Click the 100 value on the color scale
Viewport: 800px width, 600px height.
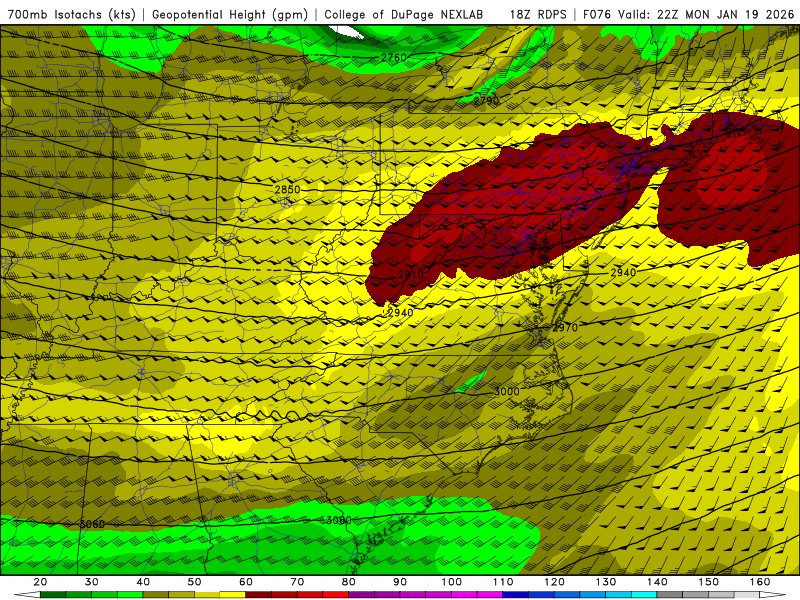pos(452,582)
